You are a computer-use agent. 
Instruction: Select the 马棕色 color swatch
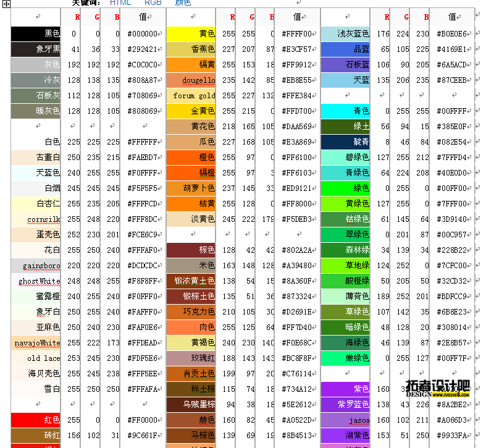pos(191,436)
